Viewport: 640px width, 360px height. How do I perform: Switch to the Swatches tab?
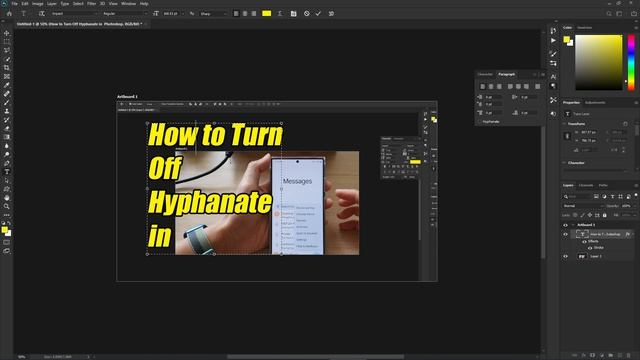pos(584,28)
